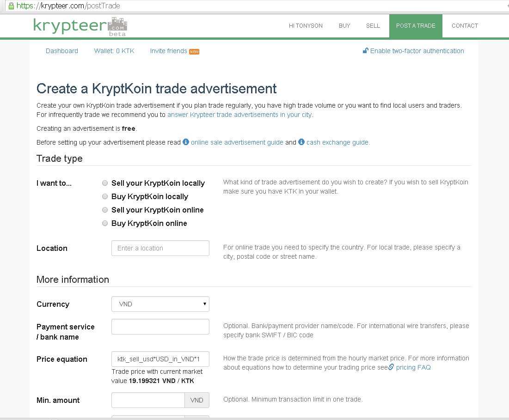Click the Price equation input field
Screen dimensions: 509x420
click(160, 359)
